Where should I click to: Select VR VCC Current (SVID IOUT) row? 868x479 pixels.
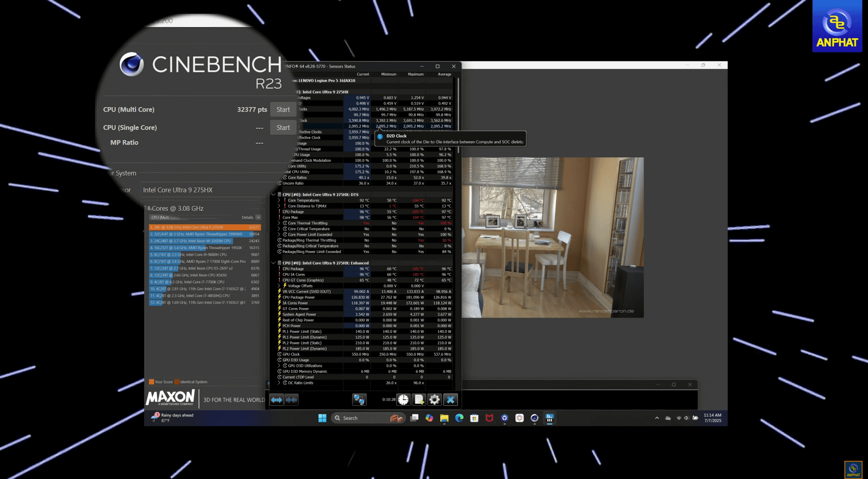[x=365, y=292]
